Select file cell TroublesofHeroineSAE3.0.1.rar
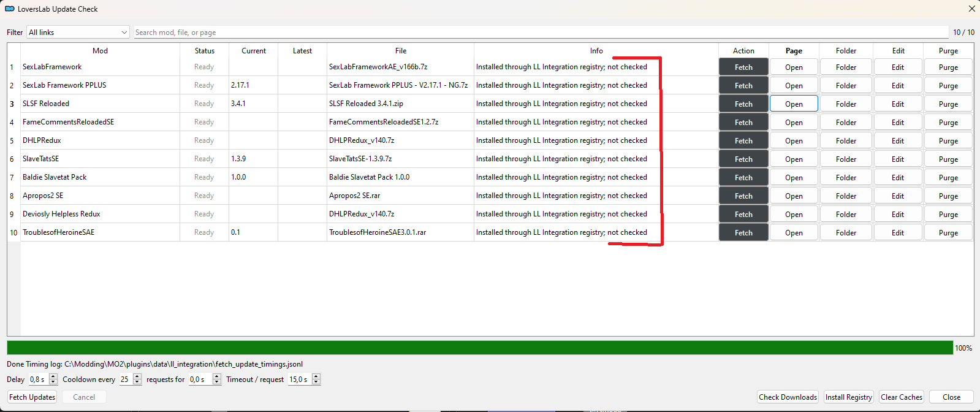This screenshot has width=980, height=412. coord(400,232)
